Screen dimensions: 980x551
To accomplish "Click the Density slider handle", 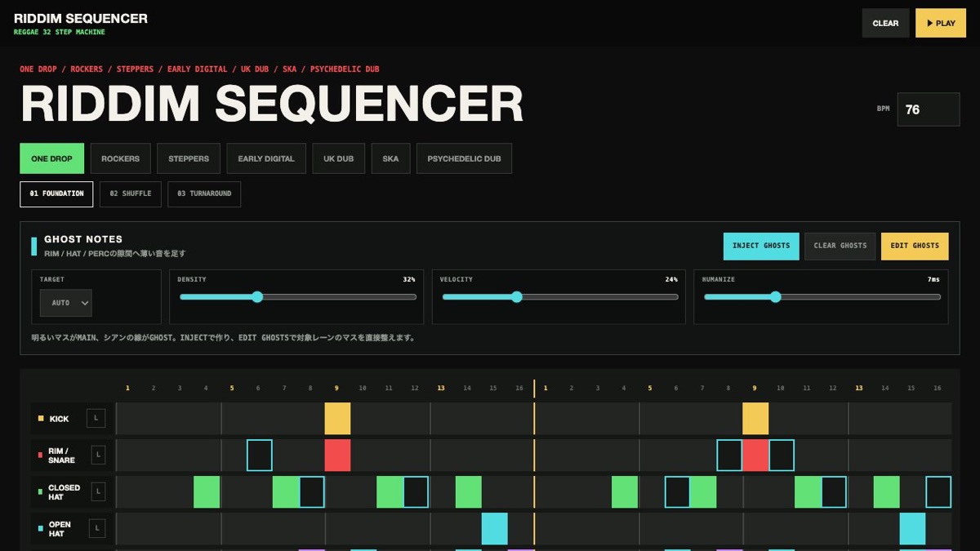I will [x=257, y=297].
